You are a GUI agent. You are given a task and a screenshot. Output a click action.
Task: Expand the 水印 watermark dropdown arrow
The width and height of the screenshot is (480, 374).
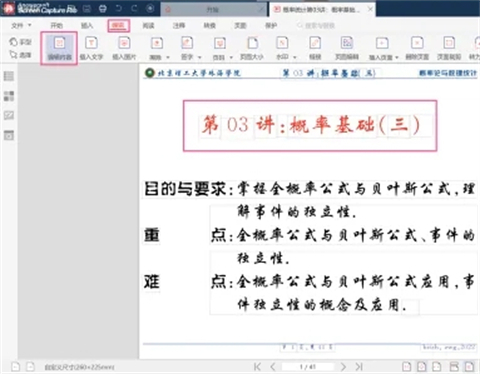[x=295, y=57]
